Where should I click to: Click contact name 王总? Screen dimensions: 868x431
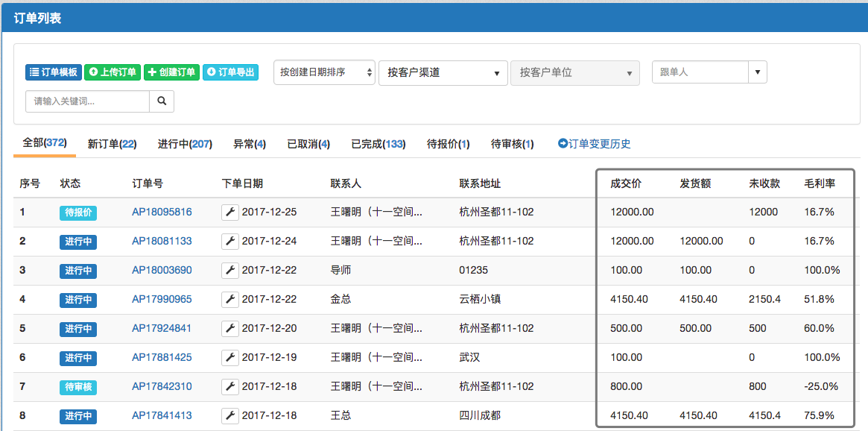[x=341, y=415]
